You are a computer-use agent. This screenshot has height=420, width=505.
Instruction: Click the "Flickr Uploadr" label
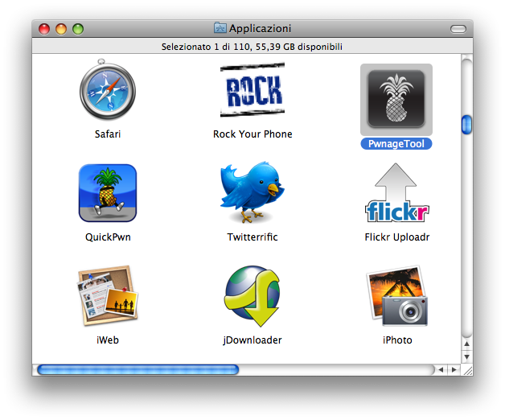[x=396, y=237]
